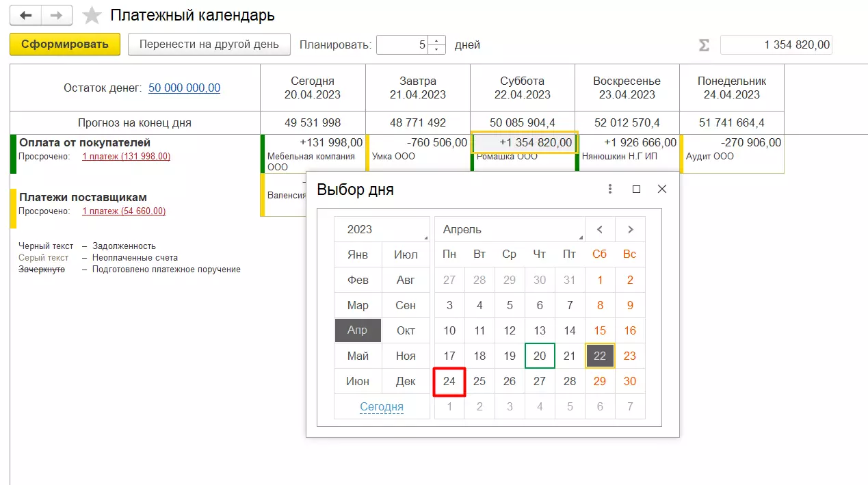Click the sum field showing 1 354 820,00
The height and width of the screenshot is (485, 868).
pyautogui.click(x=776, y=45)
